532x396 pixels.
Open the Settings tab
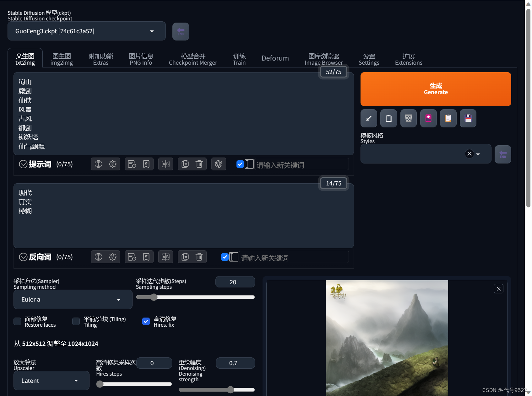tap(369, 59)
